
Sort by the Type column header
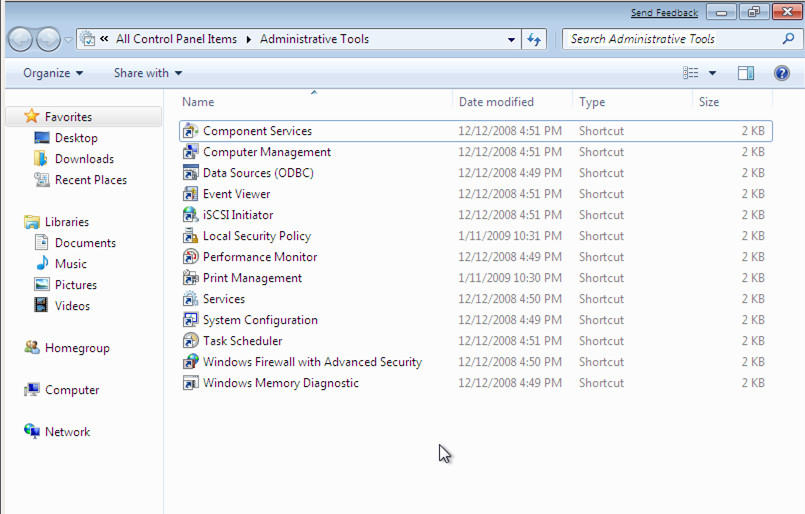632,102
